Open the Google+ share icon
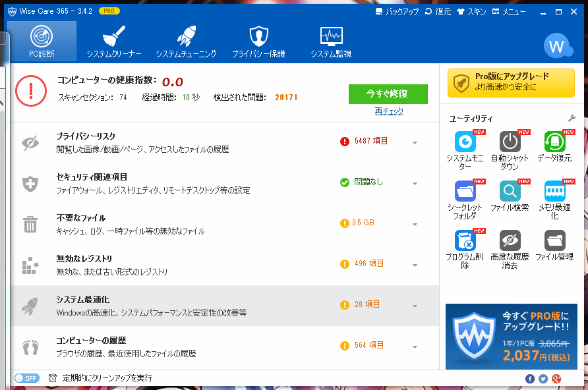Viewport: 588px width, 390px height. (x=556, y=379)
